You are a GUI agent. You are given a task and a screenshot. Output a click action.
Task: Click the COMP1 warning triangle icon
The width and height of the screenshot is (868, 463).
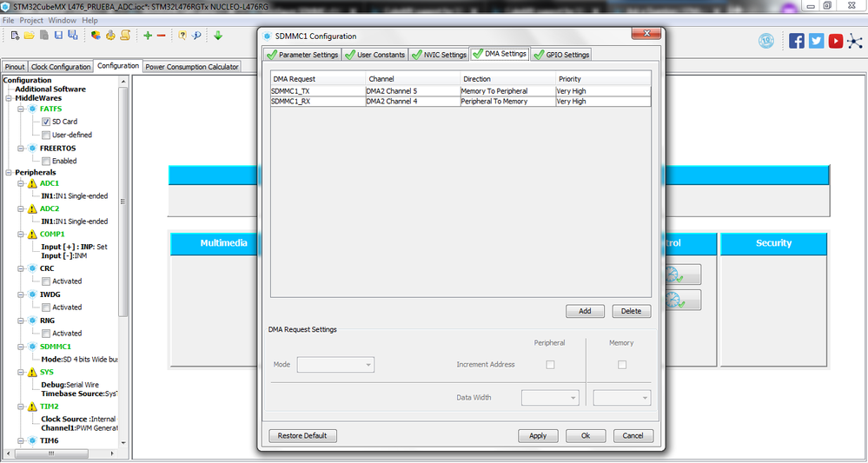pos(33,235)
